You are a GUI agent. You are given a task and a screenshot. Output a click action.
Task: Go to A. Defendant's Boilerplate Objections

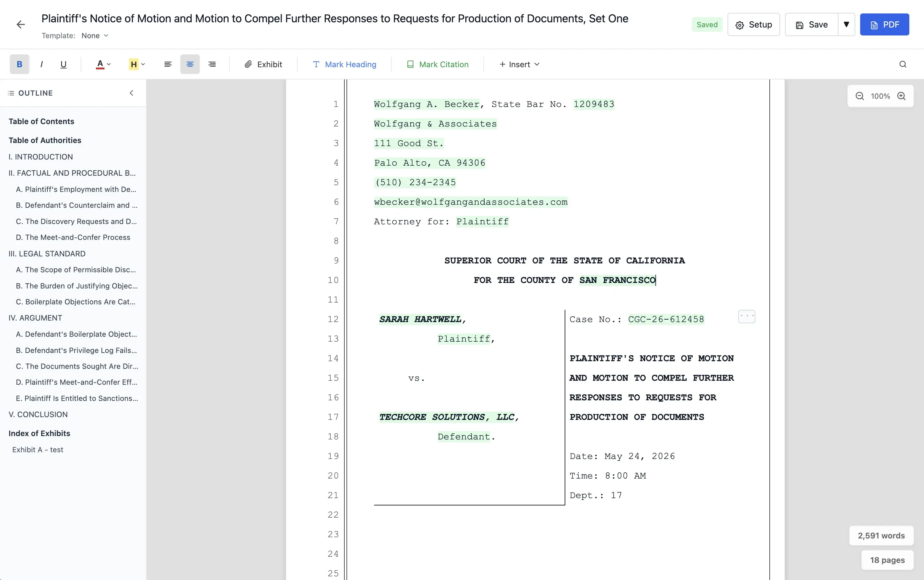coord(76,334)
